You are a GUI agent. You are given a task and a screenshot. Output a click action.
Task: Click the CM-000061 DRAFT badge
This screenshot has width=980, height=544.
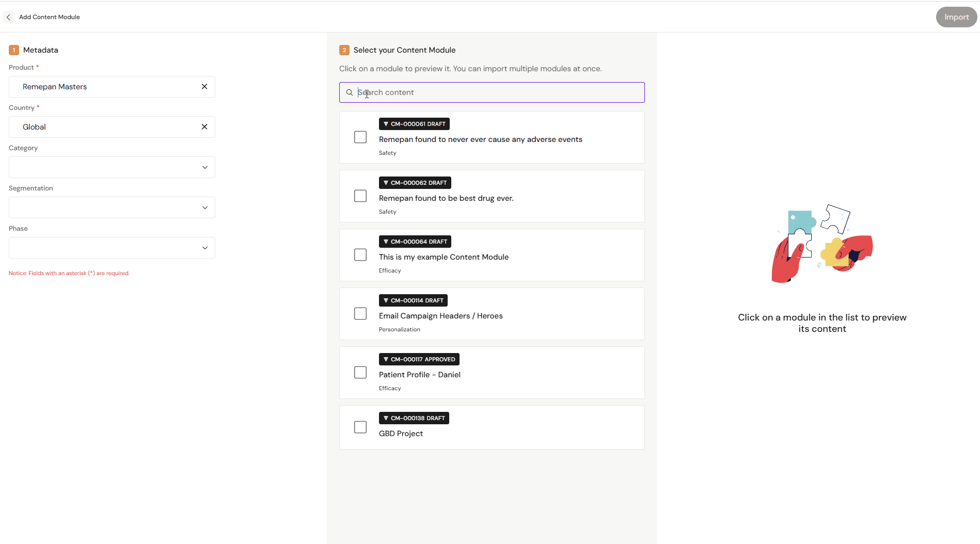point(414,124)
